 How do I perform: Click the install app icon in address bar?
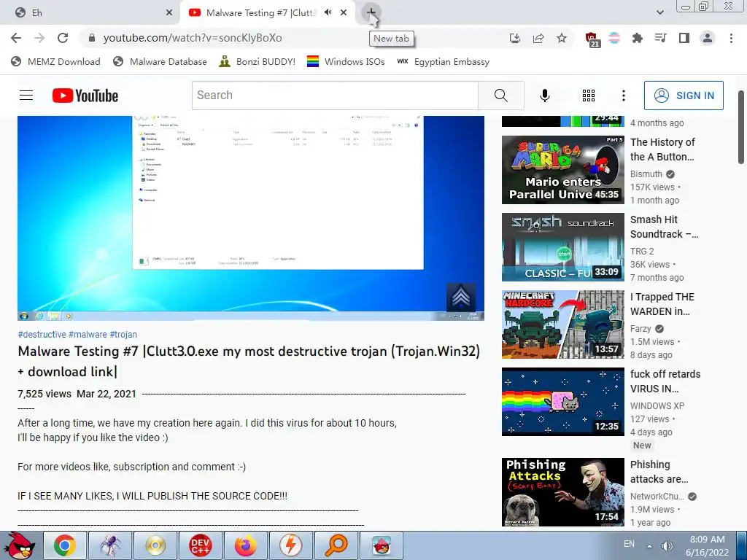tap(515, 38)
